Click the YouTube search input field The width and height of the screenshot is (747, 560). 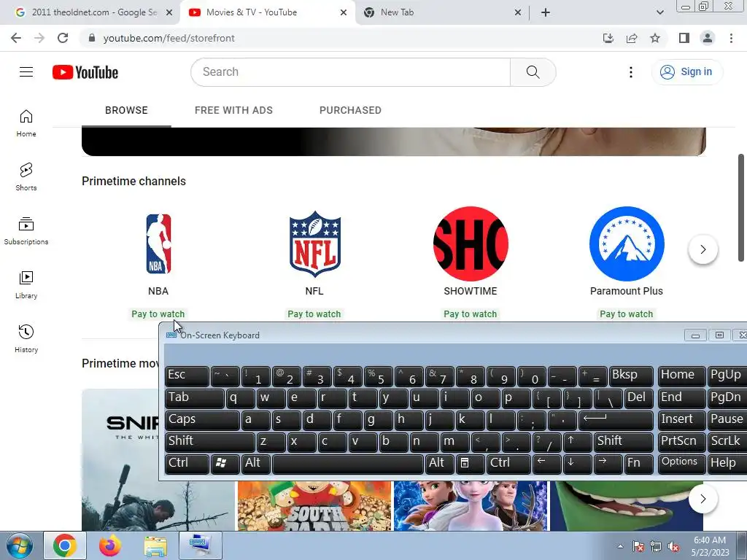(x=351, y=72)
